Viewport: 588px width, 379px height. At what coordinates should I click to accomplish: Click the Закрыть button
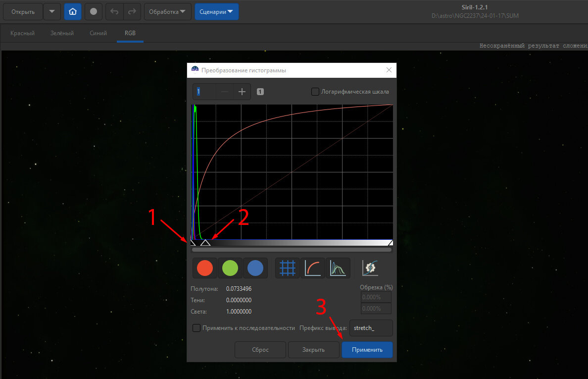click(x=313, y=350)
